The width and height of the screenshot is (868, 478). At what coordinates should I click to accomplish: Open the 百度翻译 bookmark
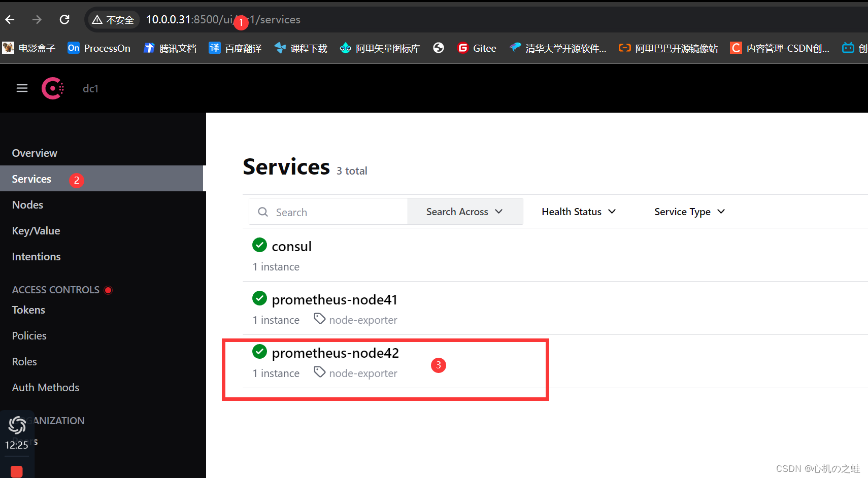(236, 48)
